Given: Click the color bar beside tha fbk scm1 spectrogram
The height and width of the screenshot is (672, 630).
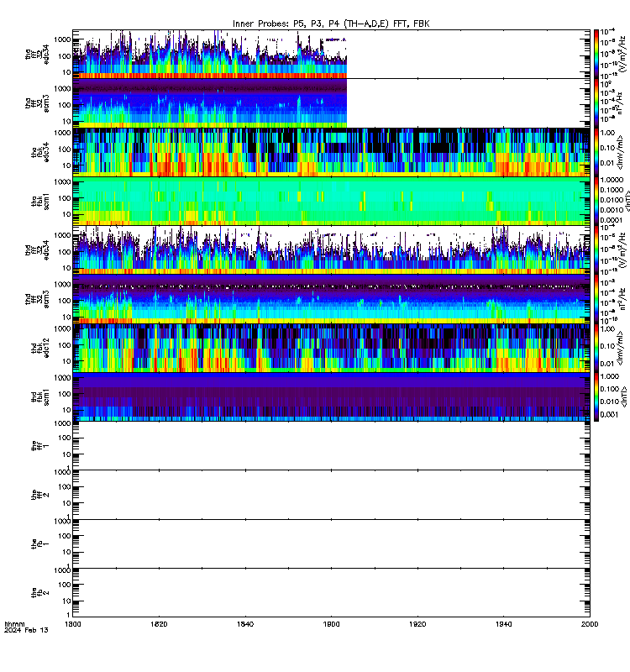Looking at the screenshot, I should [596, 202].
